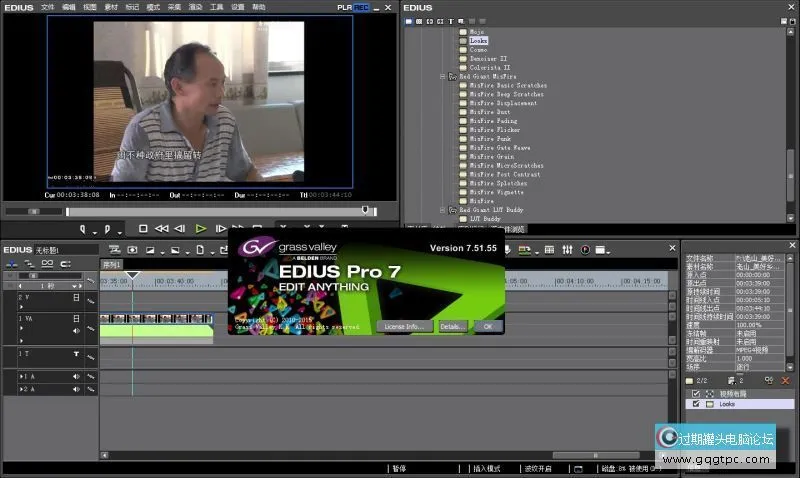This screenshot has height=478, width=800.
Task: Collapse the Red Giant LUT Buddy folder
Action: [x=443, y=210]
